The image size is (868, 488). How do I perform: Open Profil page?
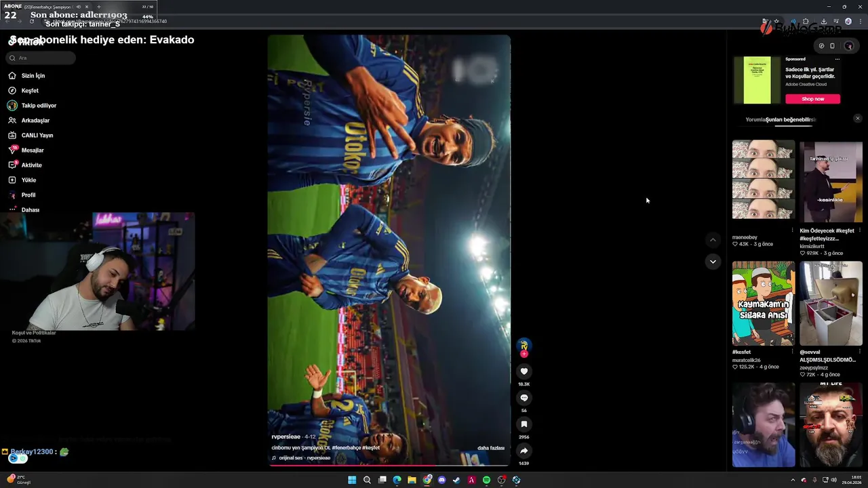(22, 195)
